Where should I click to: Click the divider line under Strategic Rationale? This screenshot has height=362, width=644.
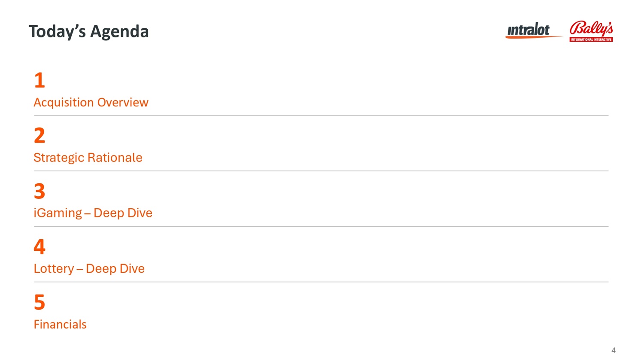321,171
